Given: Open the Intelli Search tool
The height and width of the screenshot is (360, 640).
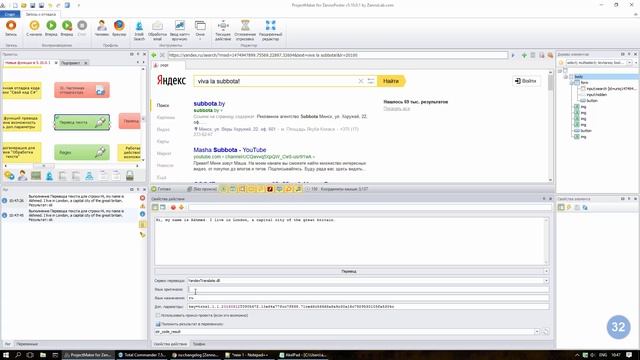Looking at the screenshot, I should pyautogui.click(x=139, y=30).
